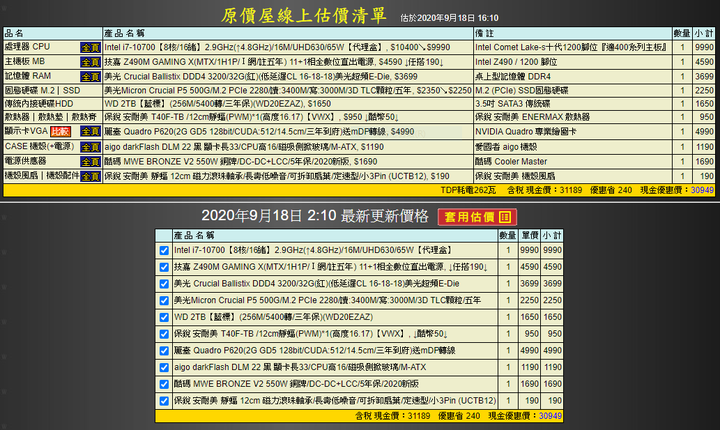Viewport: 720px width, 430px height.
Task: Click the '2020年9月18日 2:10 最新更新價格' heading
Action: click(x=315, y=215)
